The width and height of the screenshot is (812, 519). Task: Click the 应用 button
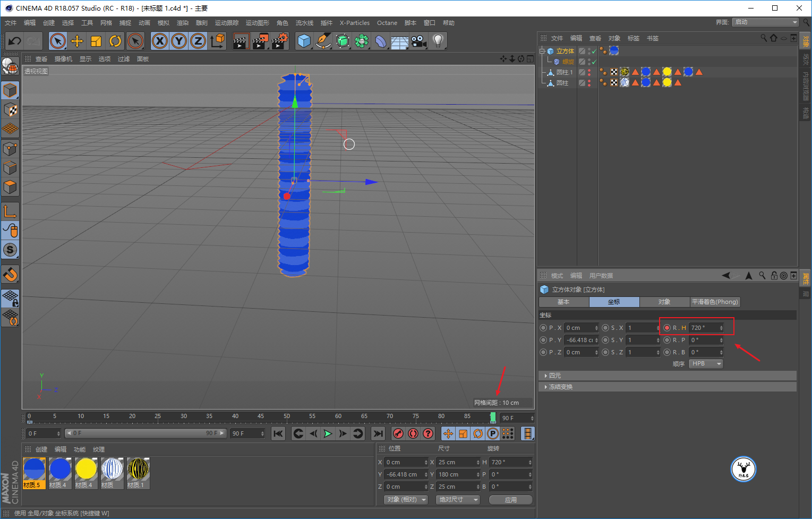click(x=511, y=500)
